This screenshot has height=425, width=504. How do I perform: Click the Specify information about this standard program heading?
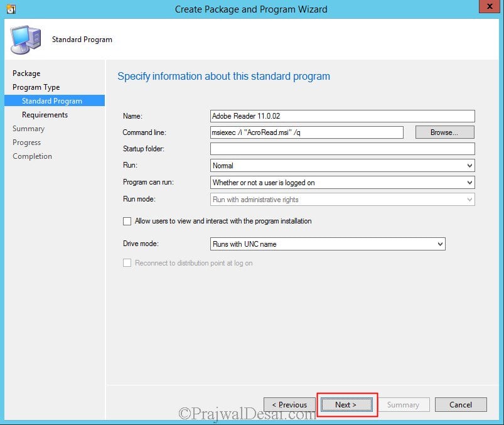223,77
